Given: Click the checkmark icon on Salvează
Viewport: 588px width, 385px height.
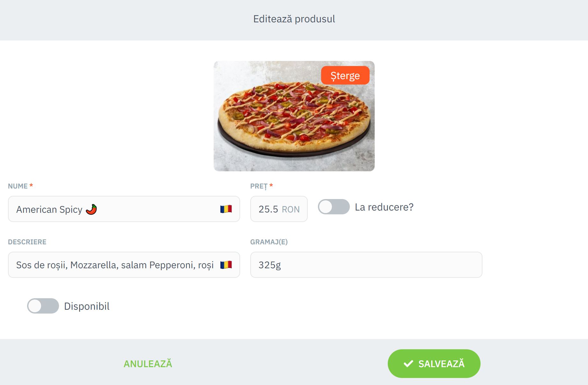Looking at the screenshot, I should 408,364.
